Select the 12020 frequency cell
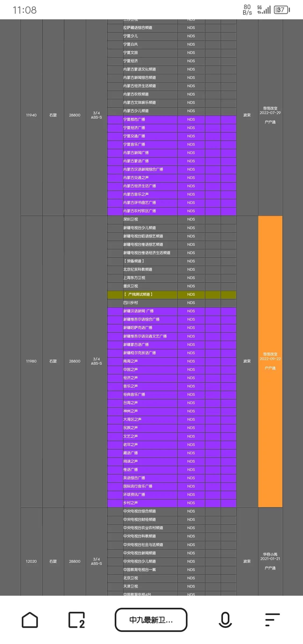Image resolution: width=303 pixels, height=644 pixels. pos(31,561)
